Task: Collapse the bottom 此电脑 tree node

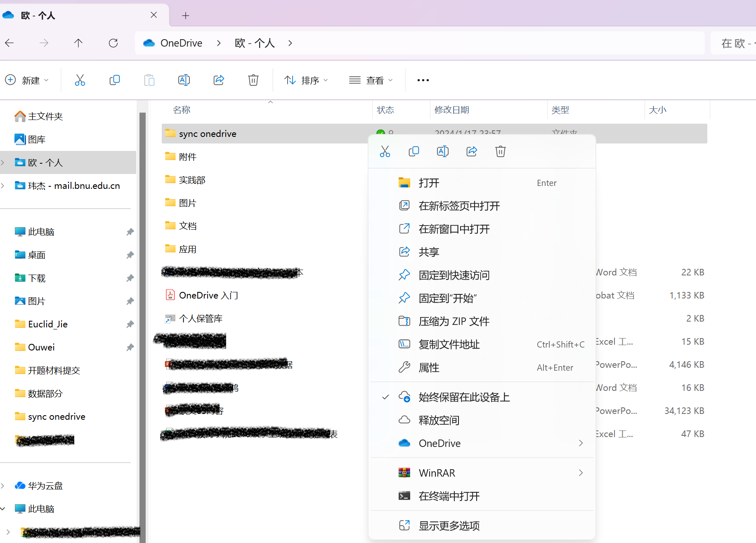Action: point(3,509)
